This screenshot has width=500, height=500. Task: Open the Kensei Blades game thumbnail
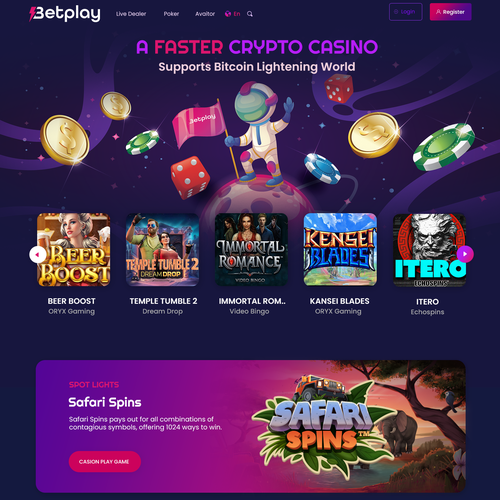pos(340,250)
